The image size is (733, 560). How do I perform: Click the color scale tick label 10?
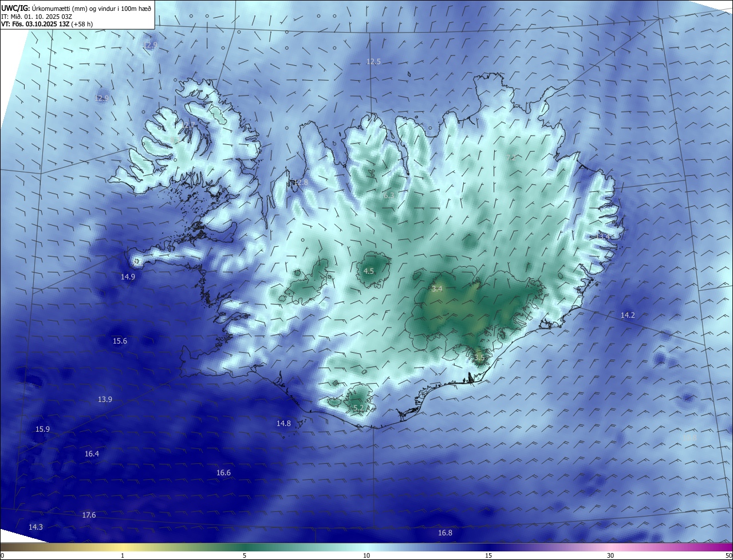click(366, 555)
